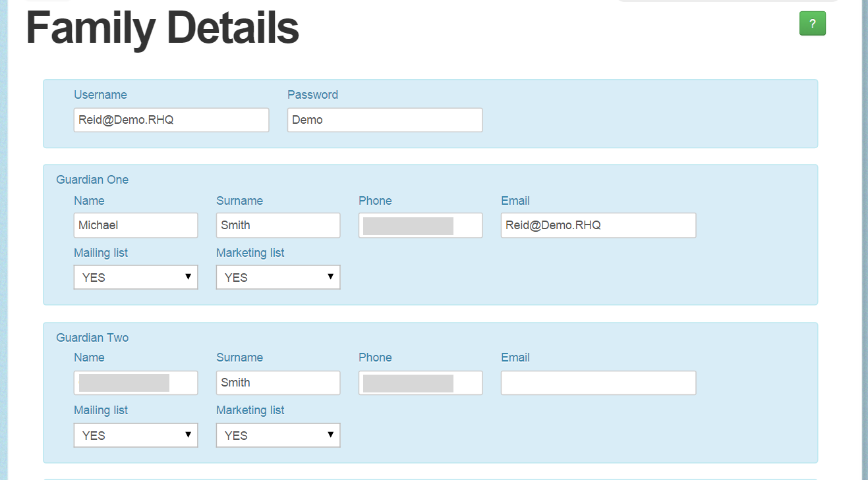
Task: Open Guardian One Marketing list dropdown
Action: pyautogui.click(x=278, y=277)
